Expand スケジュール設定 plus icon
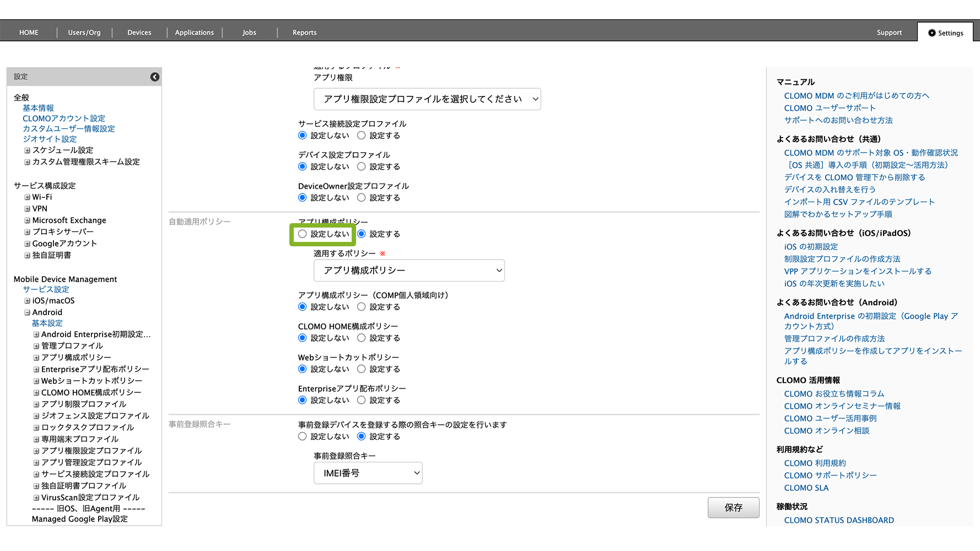Image resolution: width=980 pixels, height=551 pixels. [x=27, y=150]
